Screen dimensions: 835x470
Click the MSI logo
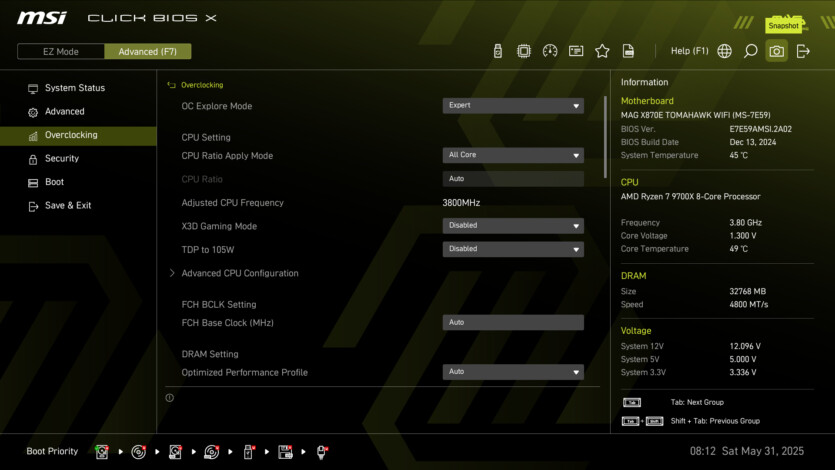[x=42, y=18]
